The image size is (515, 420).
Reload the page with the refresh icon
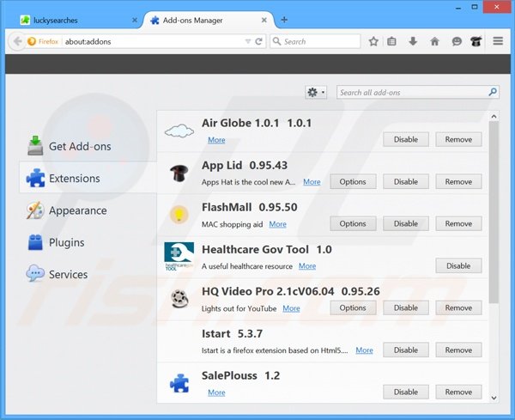(259, 42)
